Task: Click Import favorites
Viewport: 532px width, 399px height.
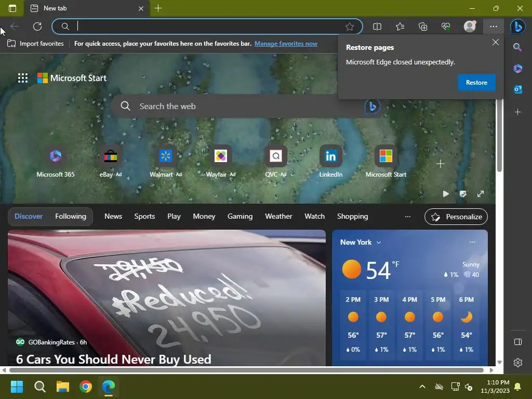Action: coord(35,44)
